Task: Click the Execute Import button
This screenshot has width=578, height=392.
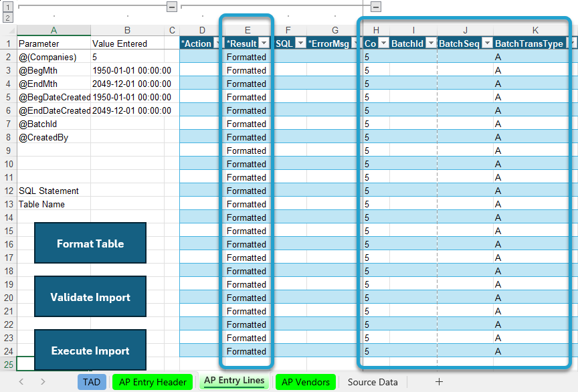Action: 90,350
